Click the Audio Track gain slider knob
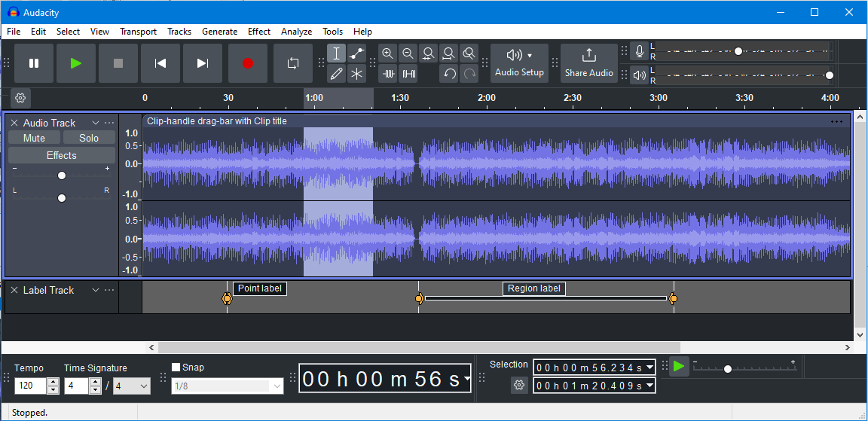Image resolution: width=868 pixels, height=421 pixels. click(x=62, y=175)
